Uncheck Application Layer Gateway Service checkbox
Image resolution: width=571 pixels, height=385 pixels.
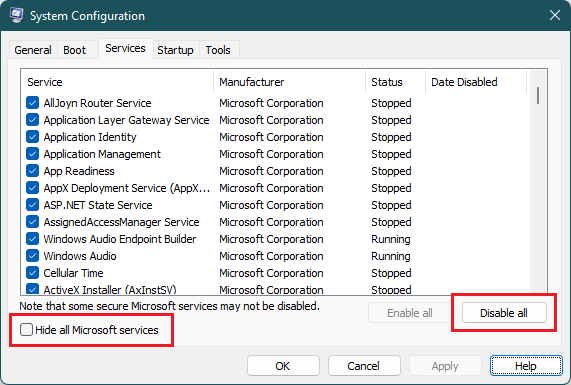pyautogui.click(x=32, y=120)
